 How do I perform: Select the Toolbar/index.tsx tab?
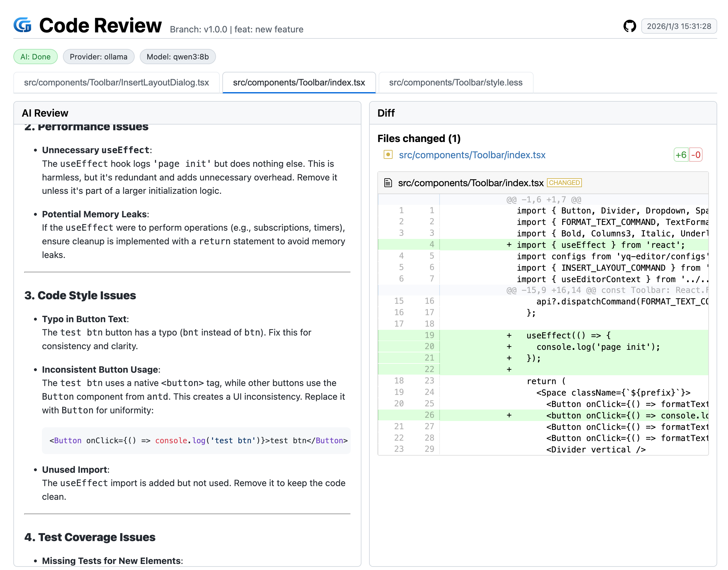coord(299,82)
